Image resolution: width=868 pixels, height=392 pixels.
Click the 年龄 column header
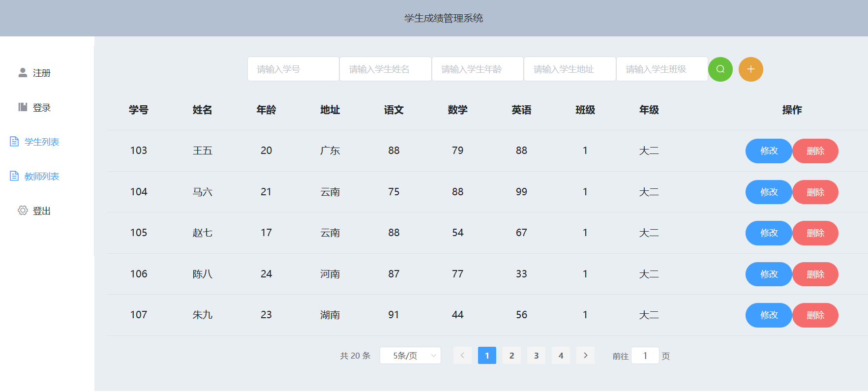click(266, 110)
